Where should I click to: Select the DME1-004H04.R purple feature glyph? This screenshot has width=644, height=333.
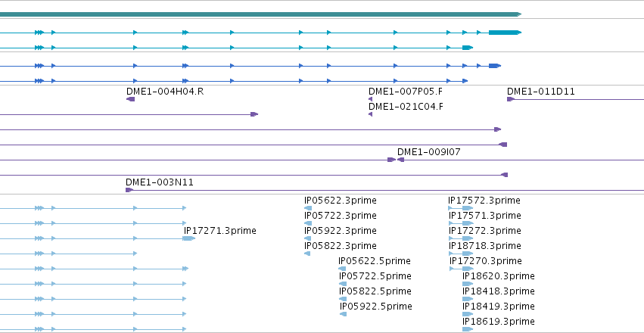131,99
